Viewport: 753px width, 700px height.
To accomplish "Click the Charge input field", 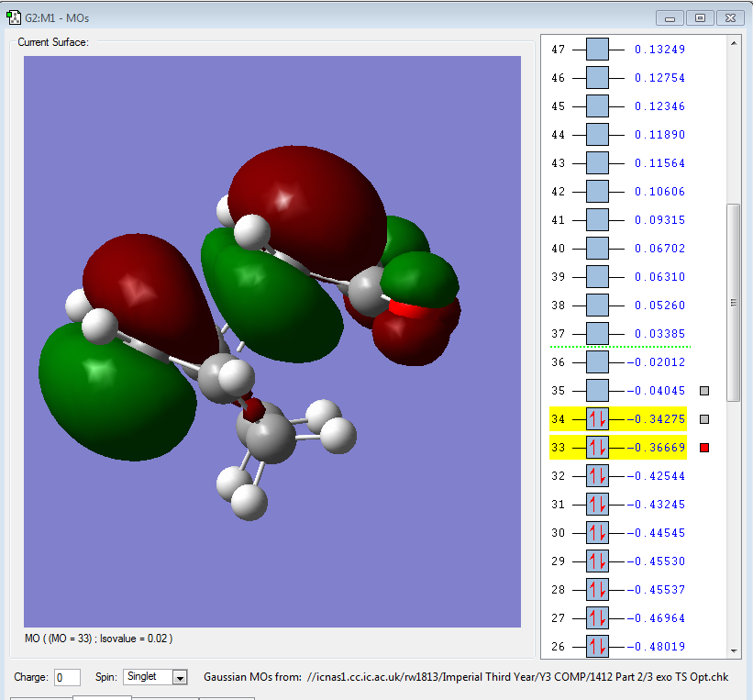I will click(x=67, y=677).
